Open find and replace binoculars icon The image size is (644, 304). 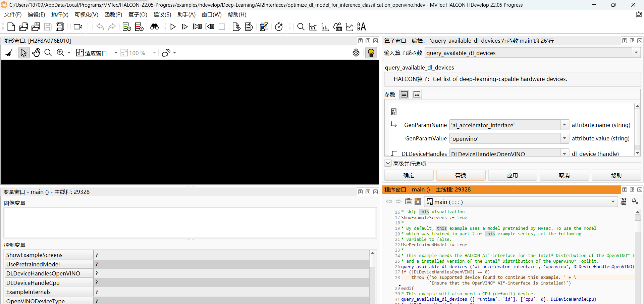click(x=154, y=27)
